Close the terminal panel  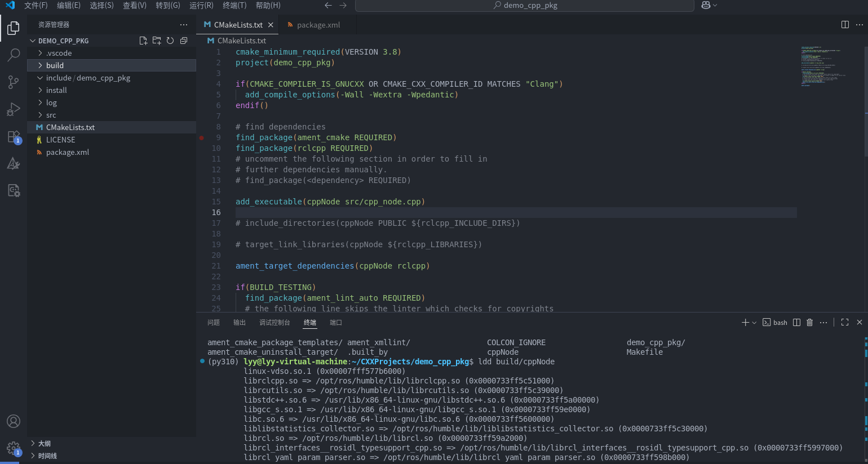(x=860, y=322)
